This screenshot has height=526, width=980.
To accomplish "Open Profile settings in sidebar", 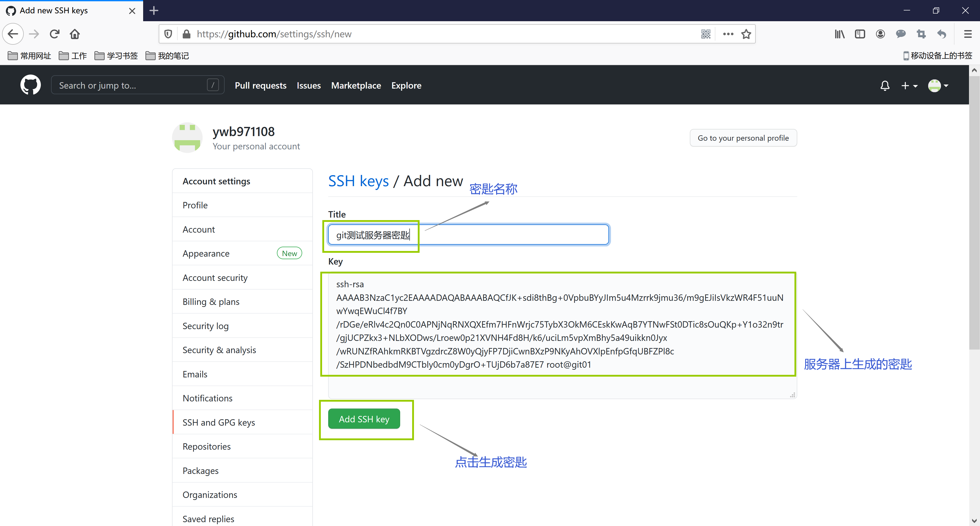I will (242, 205).
